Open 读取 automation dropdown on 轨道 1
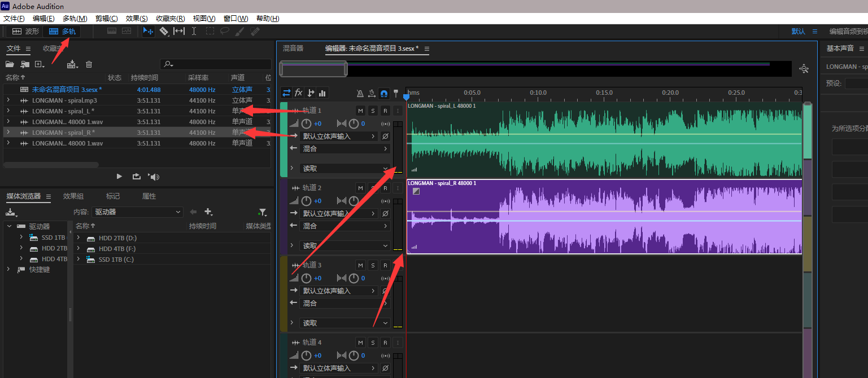This screenshot has width=868, height=378. point(345,168)
